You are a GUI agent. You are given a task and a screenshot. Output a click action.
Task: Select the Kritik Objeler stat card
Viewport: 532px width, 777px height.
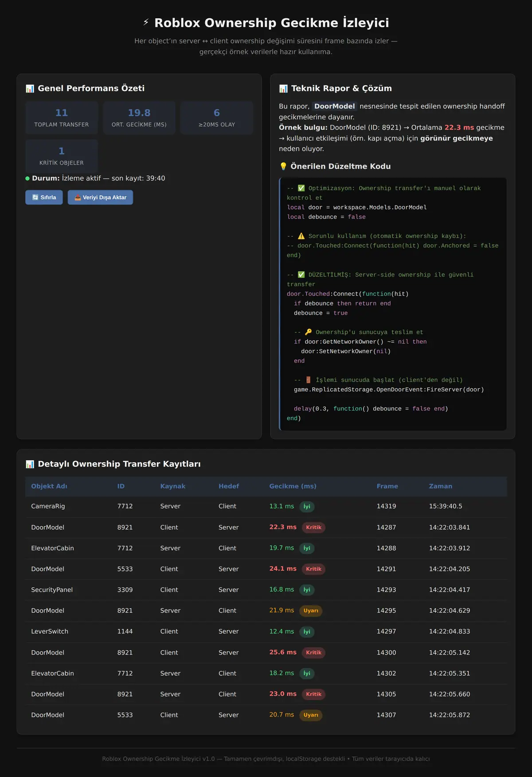(62, 156)
